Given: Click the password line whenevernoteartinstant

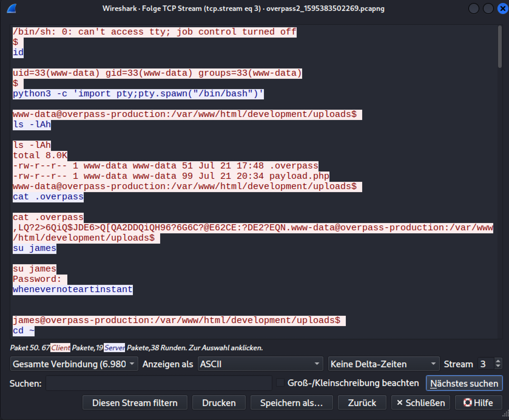Looking at the screenshot, I should pyautogui.click(x=73, y=289).
